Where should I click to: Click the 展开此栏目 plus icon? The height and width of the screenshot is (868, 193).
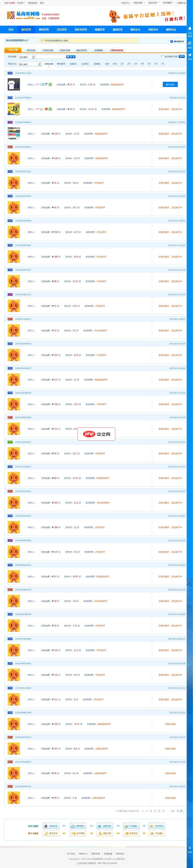172,41
